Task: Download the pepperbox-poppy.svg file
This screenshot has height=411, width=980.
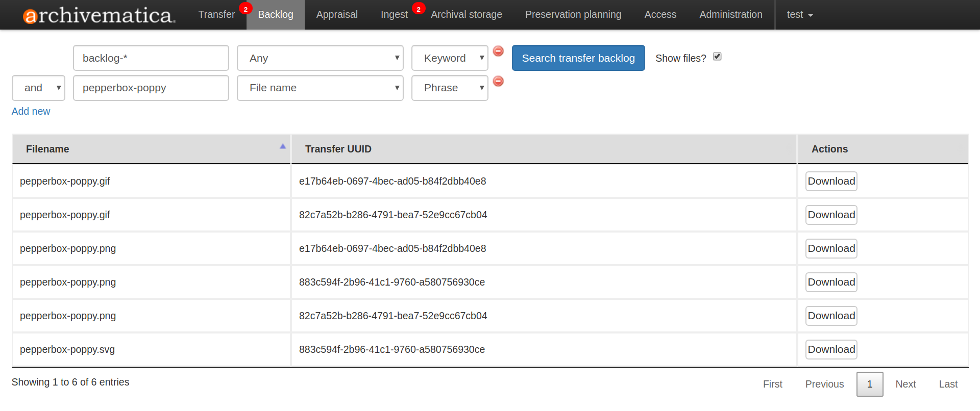Action: pyautogui.click(x=831, y=349)
